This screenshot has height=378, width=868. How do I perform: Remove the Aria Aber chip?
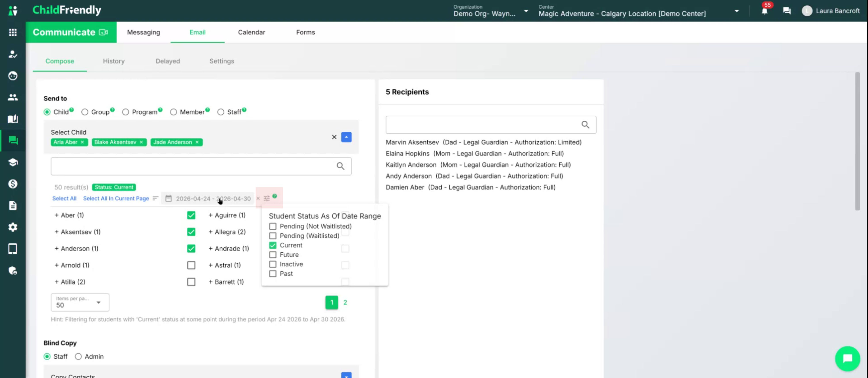82,142
